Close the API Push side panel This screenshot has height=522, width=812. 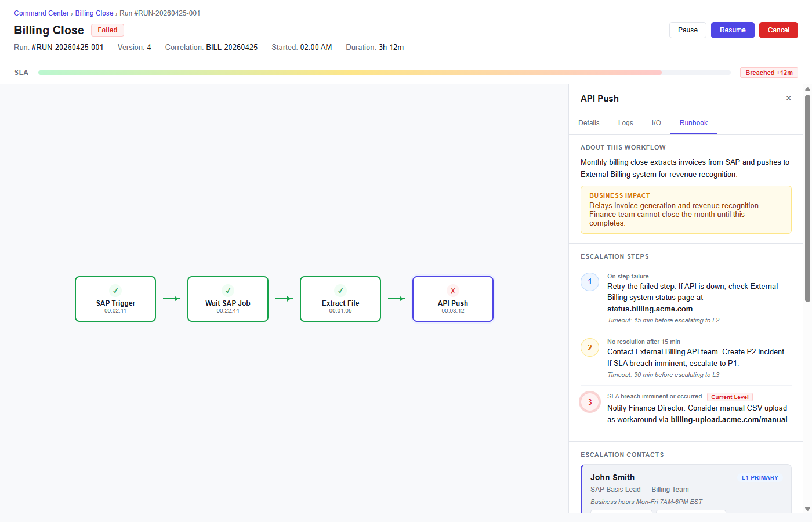tap(788, 98)
